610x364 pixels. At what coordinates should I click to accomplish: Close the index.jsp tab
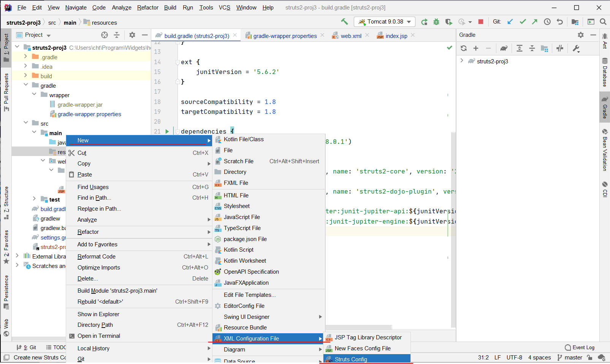click(413, 35)
